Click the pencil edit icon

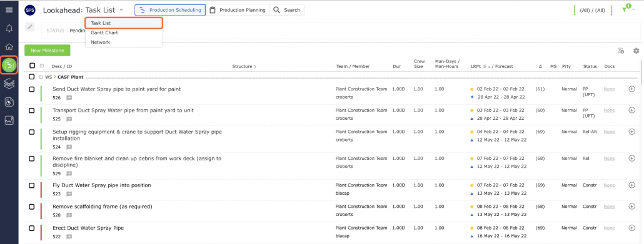(x=30, y=27)
